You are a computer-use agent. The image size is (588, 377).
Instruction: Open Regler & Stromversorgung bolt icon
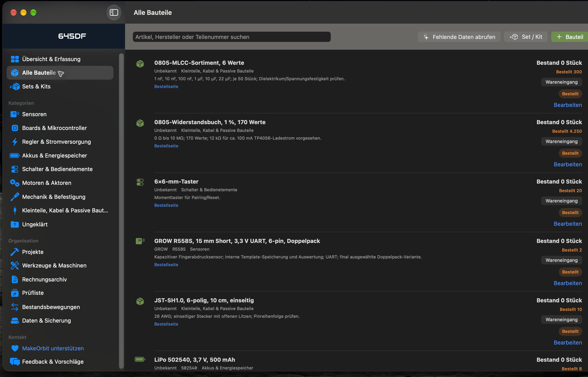(15, 142)
